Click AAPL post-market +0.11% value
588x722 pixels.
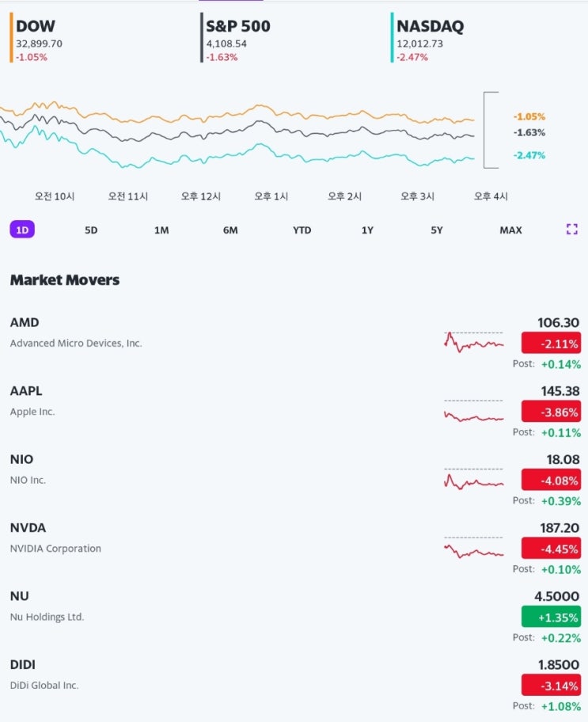point(561,432)
